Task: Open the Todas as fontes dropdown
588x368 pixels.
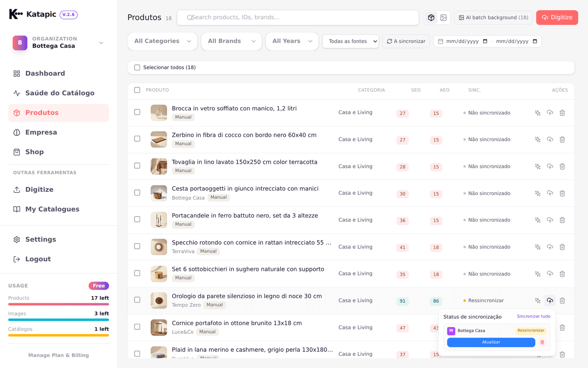Action: click(351, 41)
